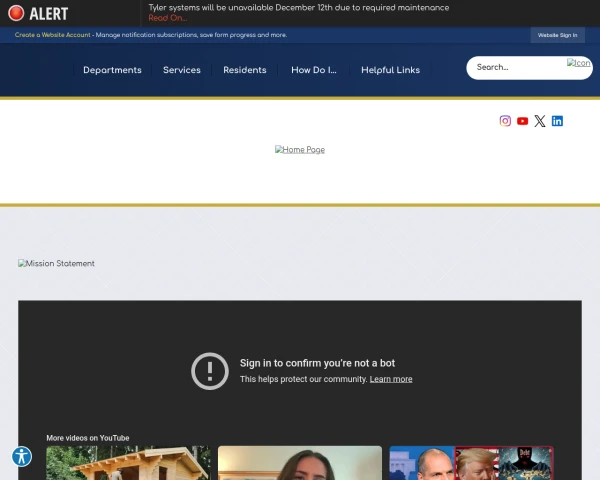
Task: Open the politicians collage video thumbnail
Action: pyautogui.click(x=471, y=463)
